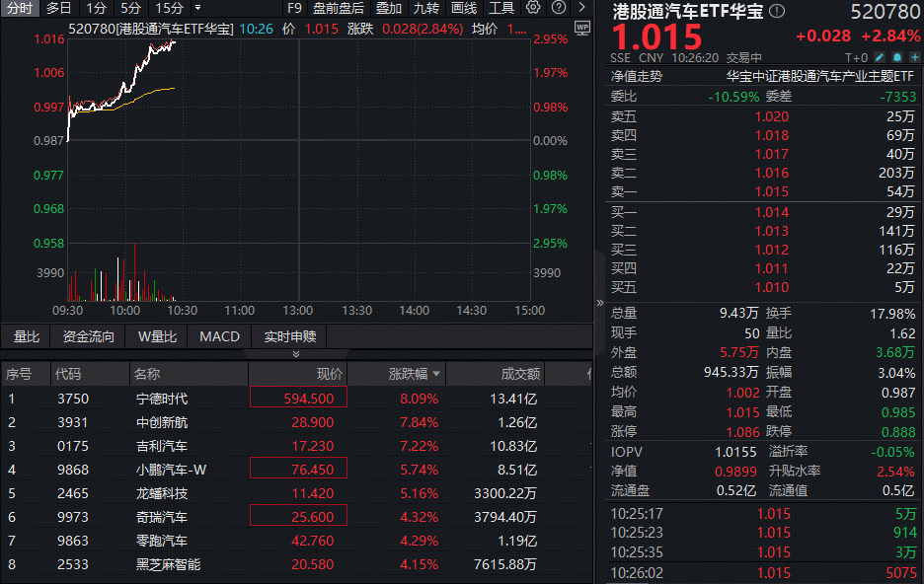Toggle the 九转 indicator
The height and width of the screenshot is (584, 924).
(425, 8)
